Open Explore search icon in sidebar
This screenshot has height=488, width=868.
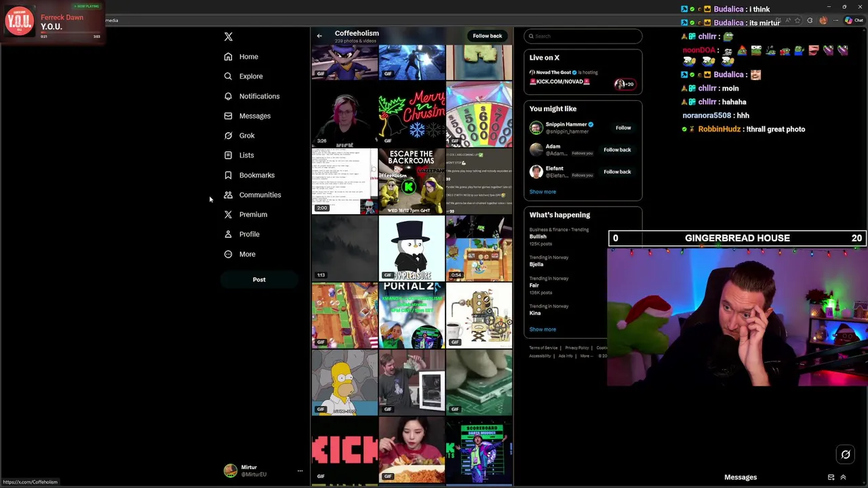(228, 77)
